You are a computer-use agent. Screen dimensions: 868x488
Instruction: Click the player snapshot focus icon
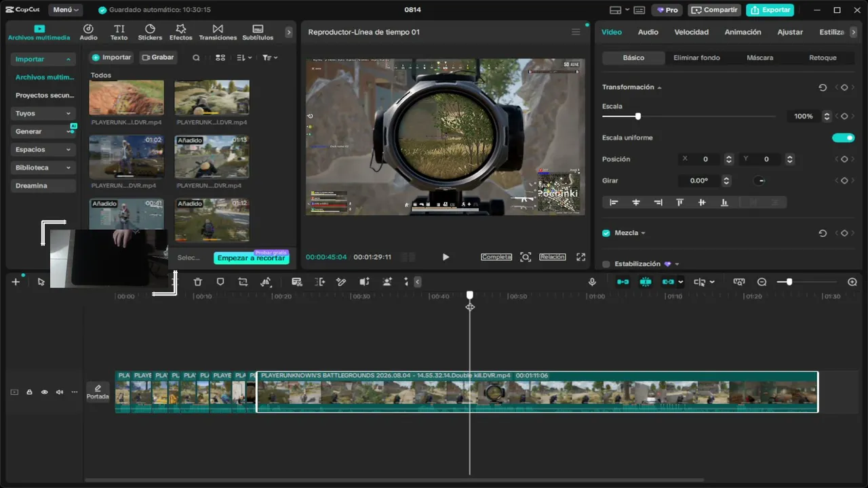[526, 257]
